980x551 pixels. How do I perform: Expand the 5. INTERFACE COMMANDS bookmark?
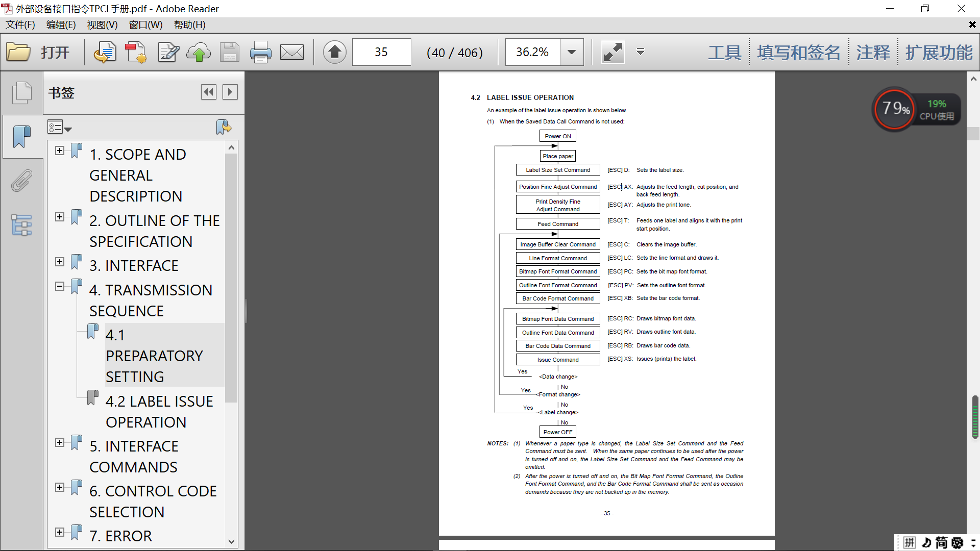coord(60,442)
